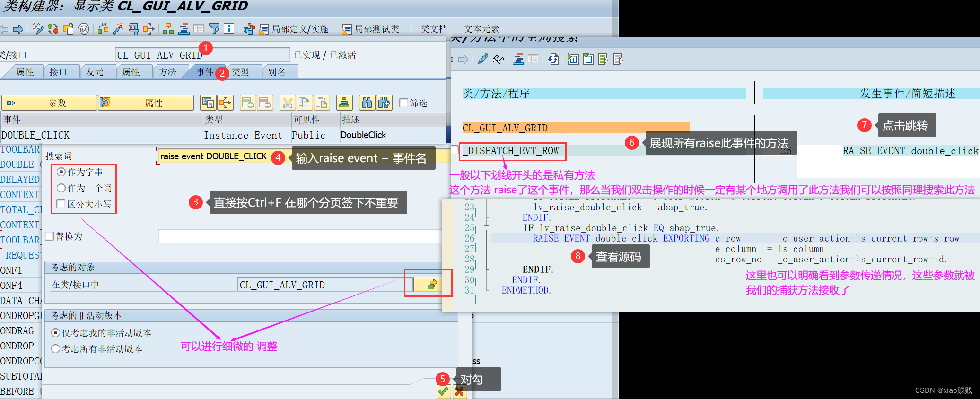Viewport: 980px width, 399px height.
Task: Click the yellow 属性 button in events toolbar
Action: pyautogui.click(x=146, y=103)
